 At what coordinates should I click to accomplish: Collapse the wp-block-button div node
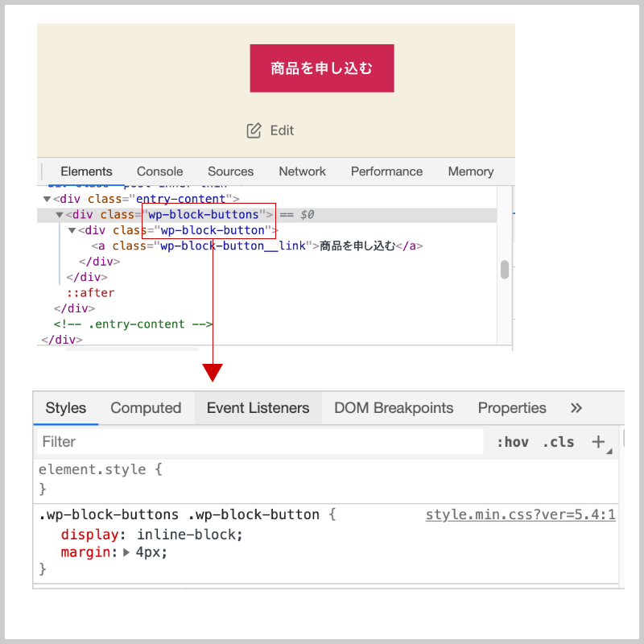72,230
